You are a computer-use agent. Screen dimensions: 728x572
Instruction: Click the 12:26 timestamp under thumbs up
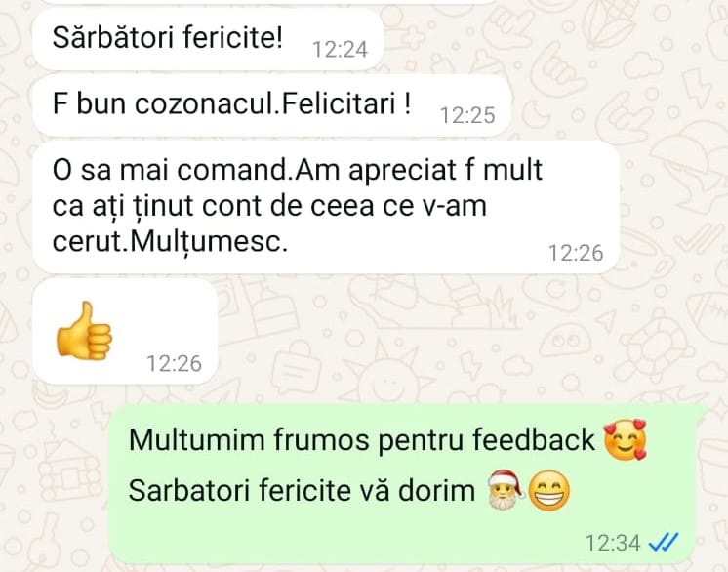(174, 363)
